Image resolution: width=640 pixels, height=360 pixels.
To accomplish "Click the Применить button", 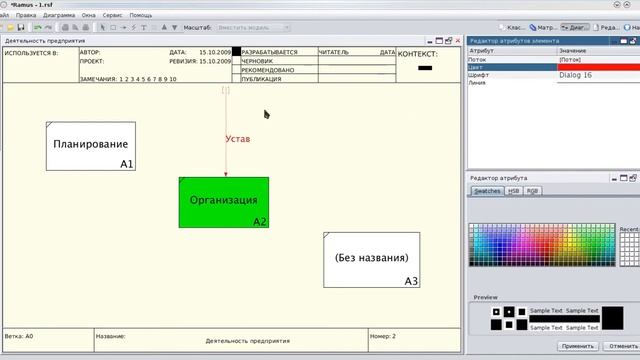I will [578, 346].
